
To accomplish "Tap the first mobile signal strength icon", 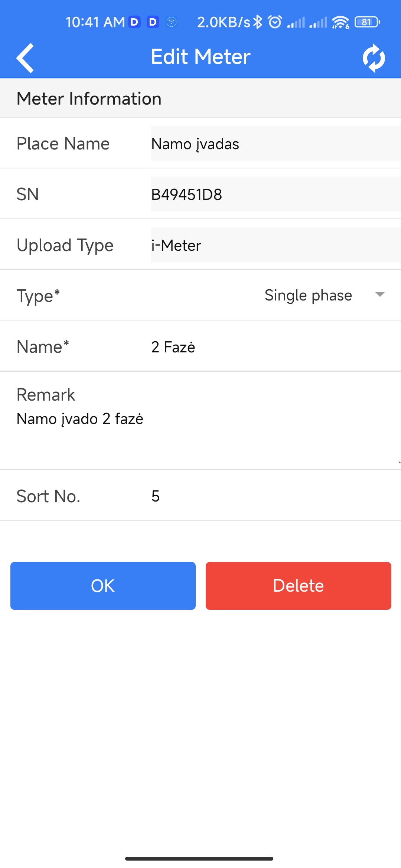I will (296, 22).
